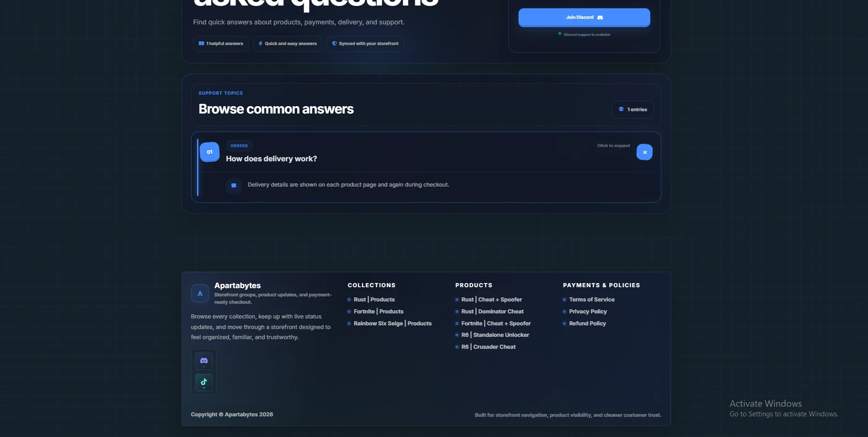868x437 pixels.
Task: Click the COLLECTIONS footer heading
Action: [372, 285]
